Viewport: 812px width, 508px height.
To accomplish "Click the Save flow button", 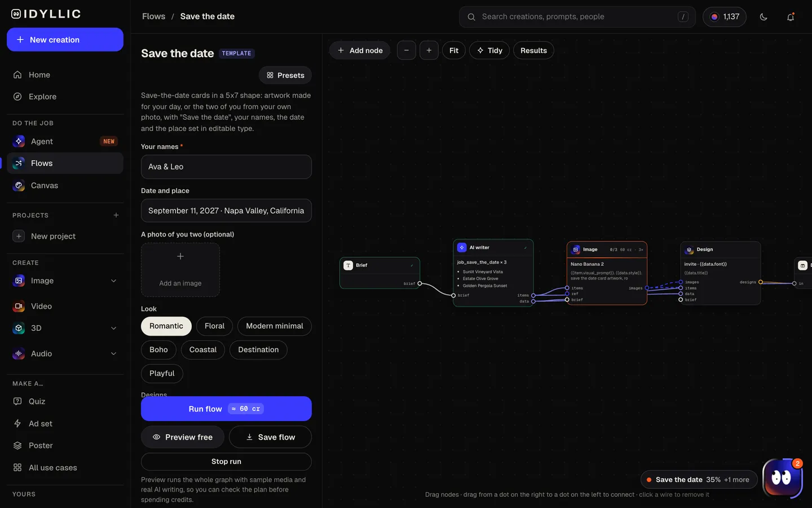I will pos(270,437).
